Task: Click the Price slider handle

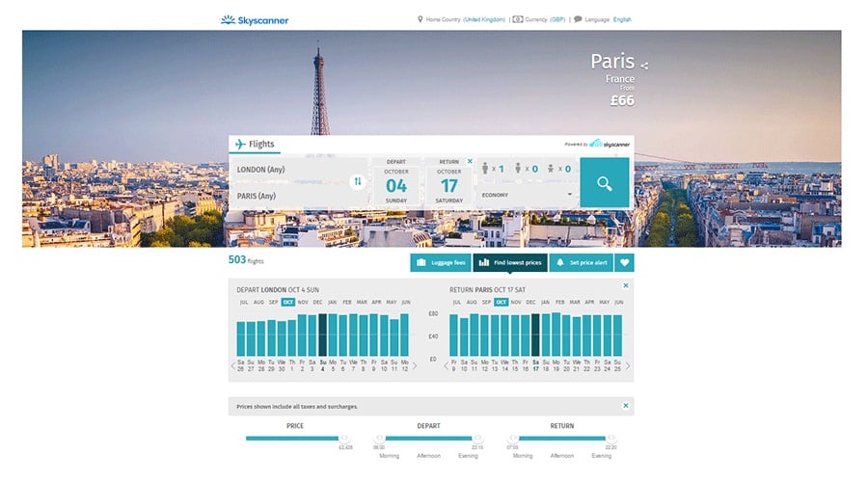Action: pos(344,438)
